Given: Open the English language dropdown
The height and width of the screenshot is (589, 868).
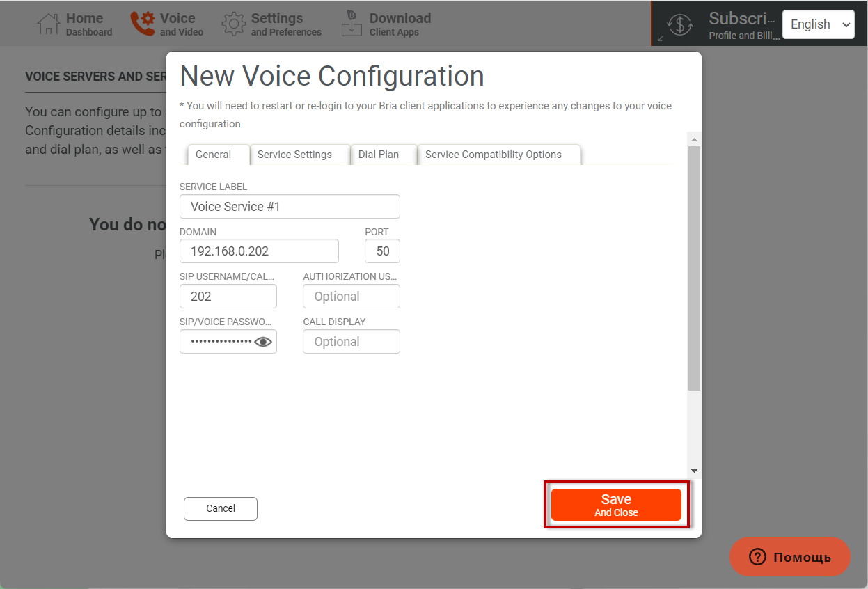Looking at the screenshot, I should [x=818, y=24].
